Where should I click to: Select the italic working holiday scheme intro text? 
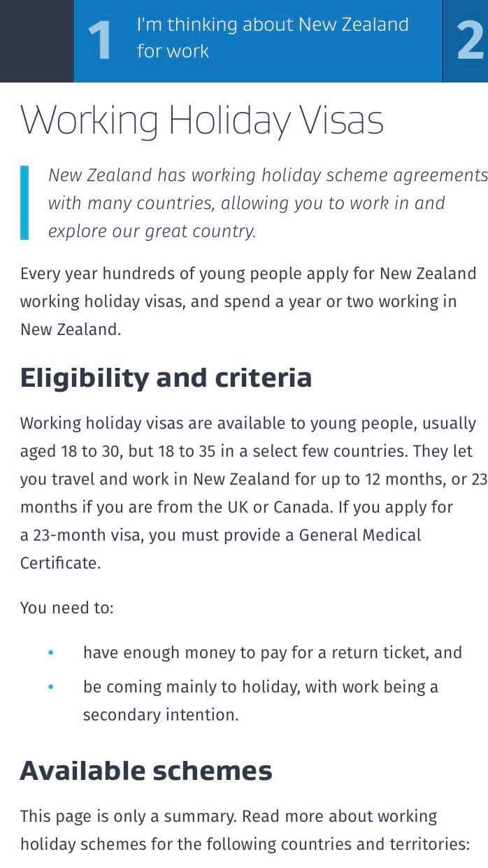point(267,203)
